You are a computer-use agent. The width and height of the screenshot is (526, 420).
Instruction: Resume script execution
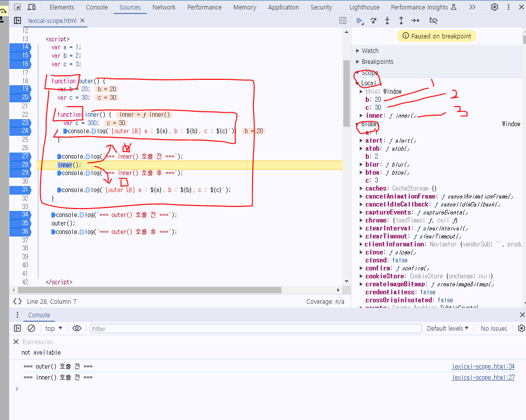pos(360,21)
